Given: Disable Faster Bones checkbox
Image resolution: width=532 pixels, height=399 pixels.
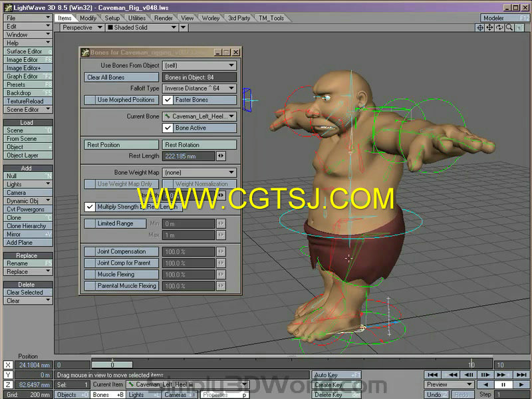Looking at the screenshot, I should pyautogui.click(x=168, y=100).
